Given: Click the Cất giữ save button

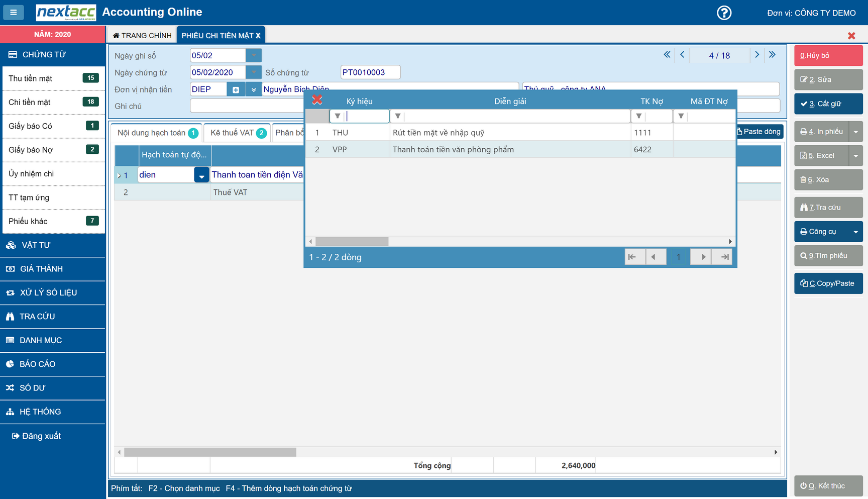Looking at the screenshot, I should point(828,104).
